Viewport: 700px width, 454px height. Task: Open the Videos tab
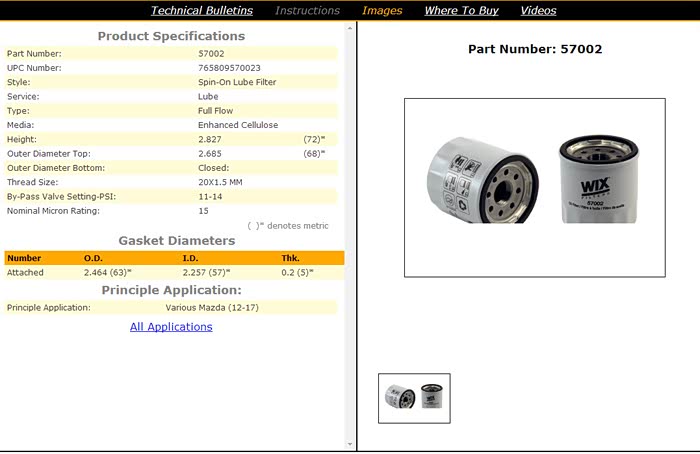538,10
